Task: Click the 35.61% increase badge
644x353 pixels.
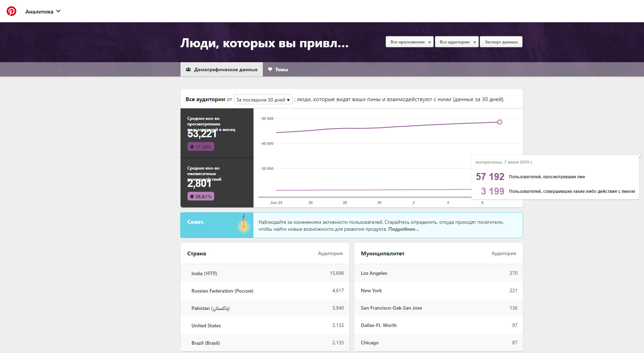Action: coord(201,196)
